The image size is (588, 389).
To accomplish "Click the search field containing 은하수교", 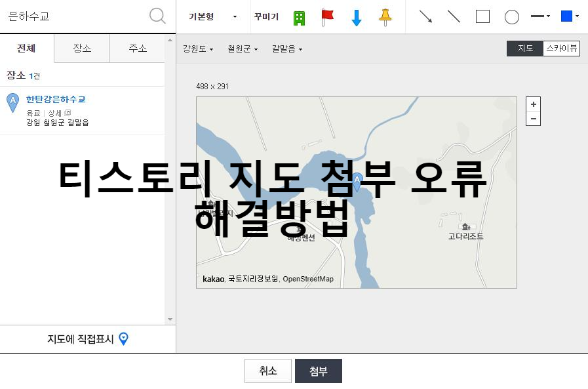I will coord(75,16).
